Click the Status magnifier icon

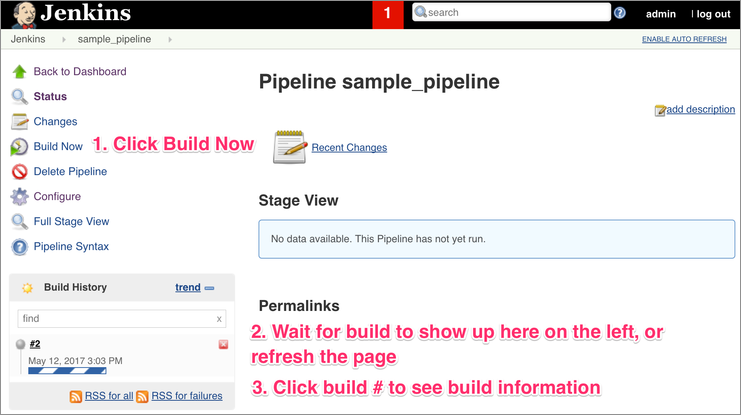pos(19,97)
